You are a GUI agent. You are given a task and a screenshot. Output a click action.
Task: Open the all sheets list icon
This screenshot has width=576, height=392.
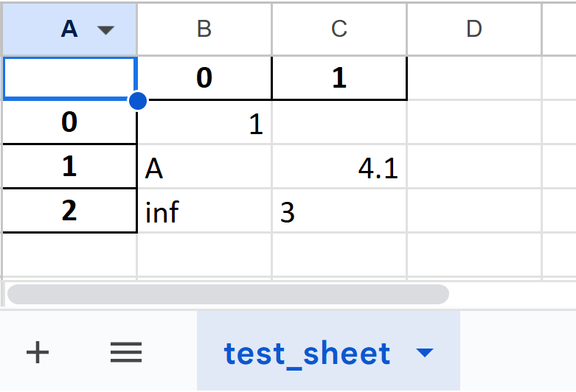pyautogui.click(x=125, y=353)
